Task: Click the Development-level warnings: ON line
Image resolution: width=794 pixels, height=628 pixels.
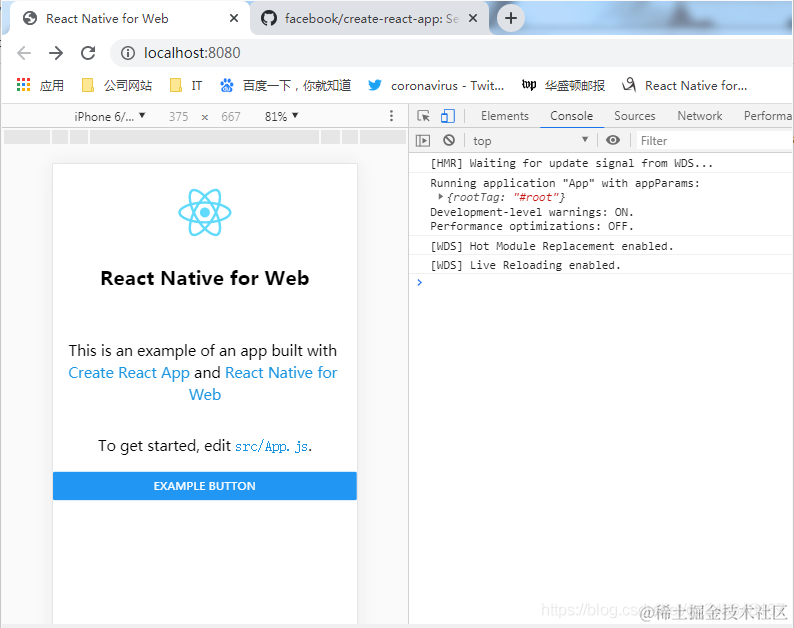Action: [532, 212]
